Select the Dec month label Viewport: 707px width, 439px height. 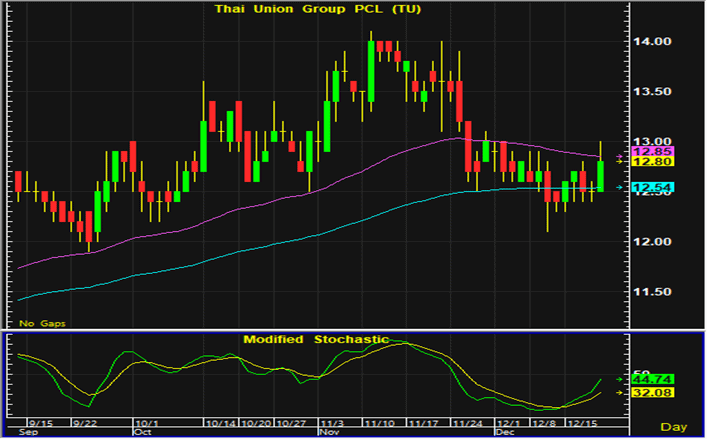coord(505,433)
